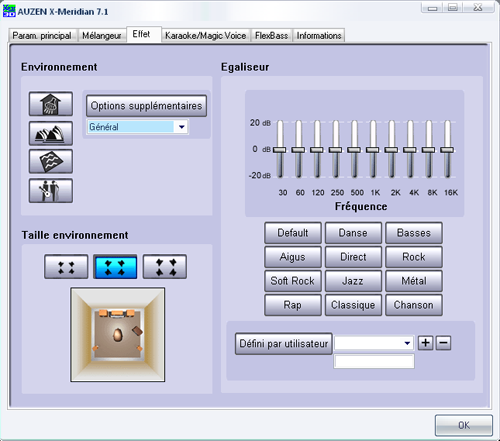
Task: Open Options supplémentaires
Action: tap(146, 106)
